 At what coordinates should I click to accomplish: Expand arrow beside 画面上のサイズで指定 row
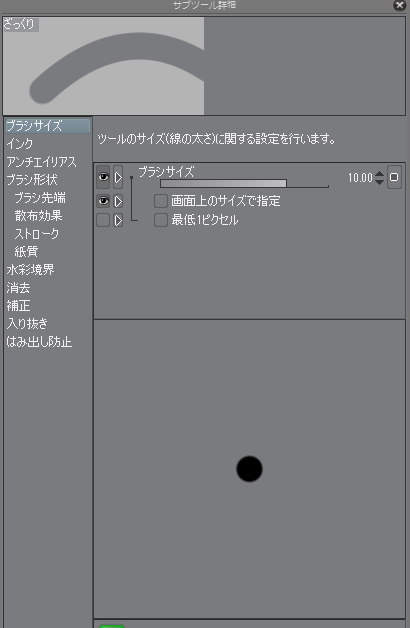(118, 201)
